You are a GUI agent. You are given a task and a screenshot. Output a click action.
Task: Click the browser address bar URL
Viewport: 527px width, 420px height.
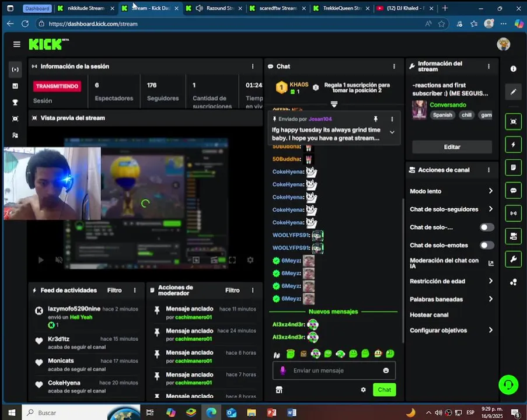coord(93,24)
